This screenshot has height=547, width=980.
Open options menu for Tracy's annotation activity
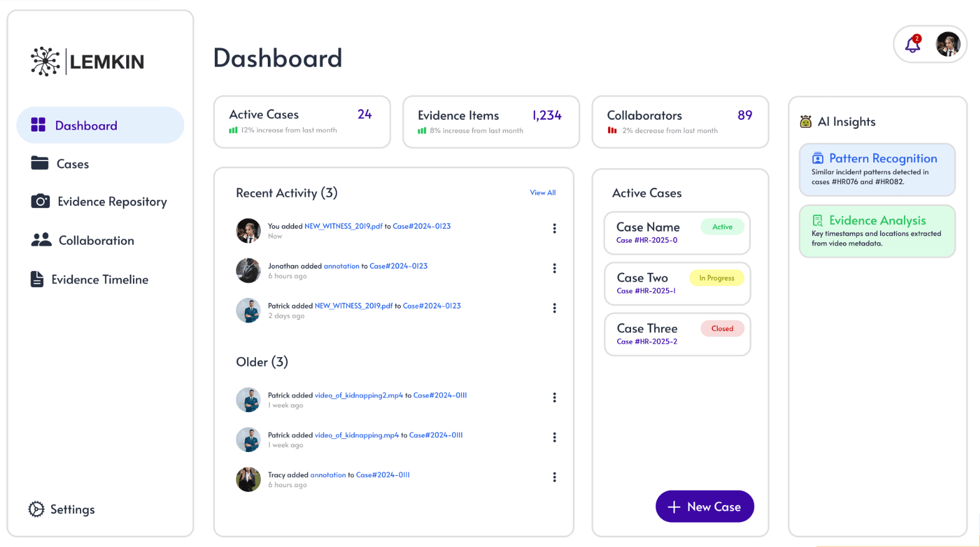pos(554,477)
